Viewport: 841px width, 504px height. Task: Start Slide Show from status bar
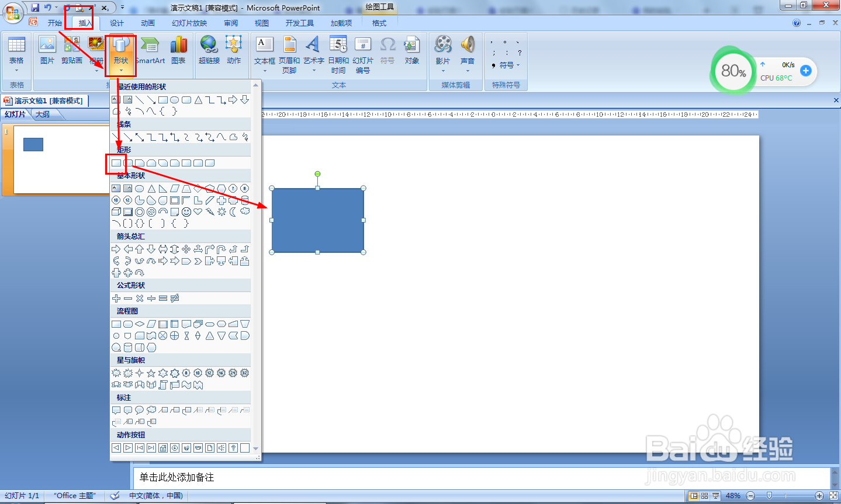(x=716, y=496)
